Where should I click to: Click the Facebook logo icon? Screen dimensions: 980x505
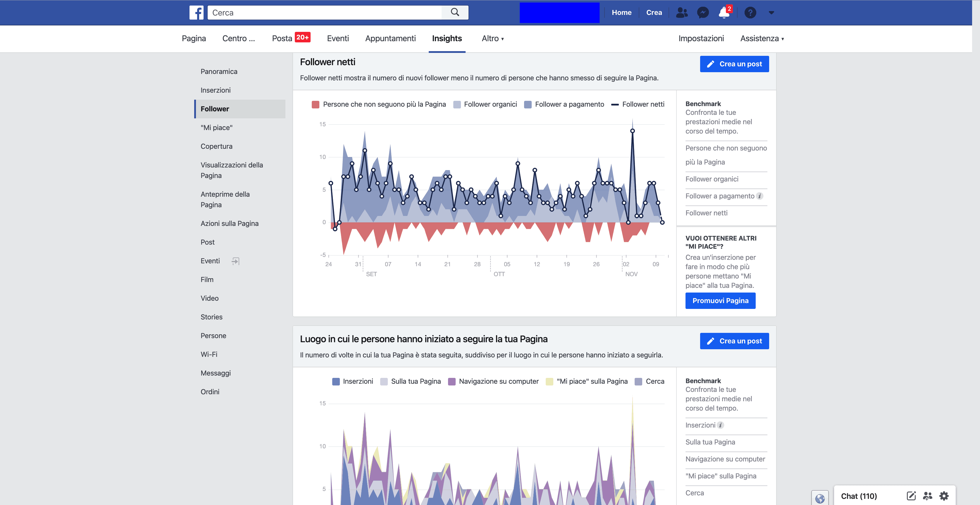coord(196,13)
